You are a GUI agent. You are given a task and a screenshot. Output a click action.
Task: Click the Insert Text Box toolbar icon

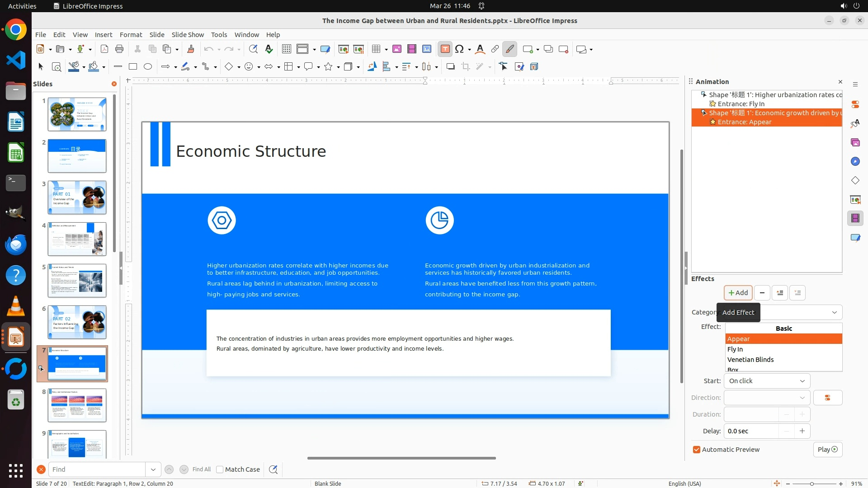click(445, 49)
